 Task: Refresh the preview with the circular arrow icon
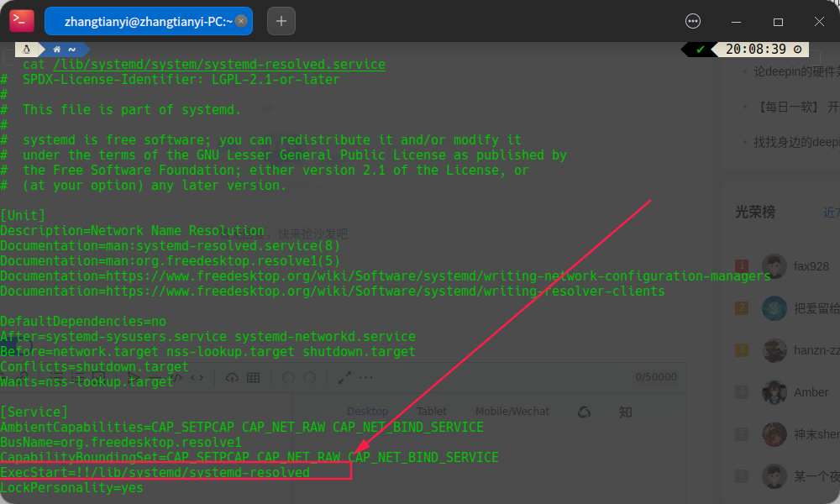584,412
